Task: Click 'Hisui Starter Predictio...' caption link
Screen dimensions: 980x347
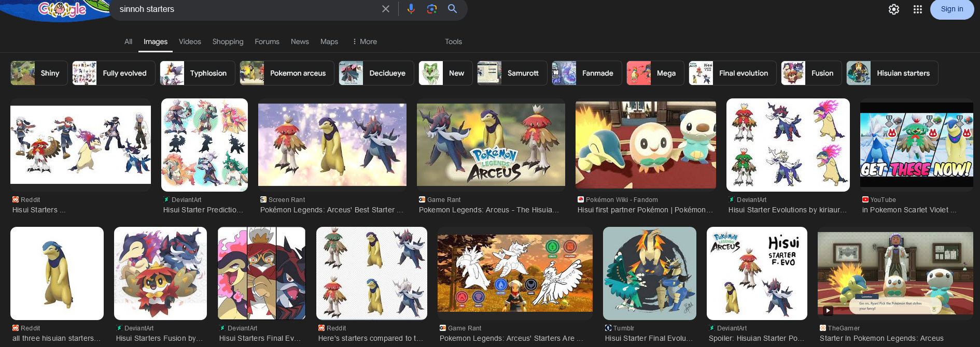Action: click(x=203, y=210)
